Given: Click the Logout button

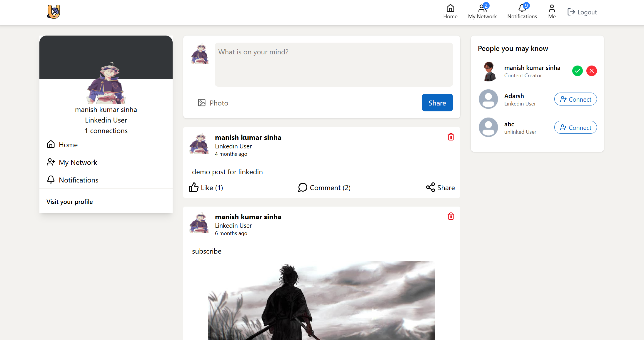Looking at the screenshot, I should 582,12.
